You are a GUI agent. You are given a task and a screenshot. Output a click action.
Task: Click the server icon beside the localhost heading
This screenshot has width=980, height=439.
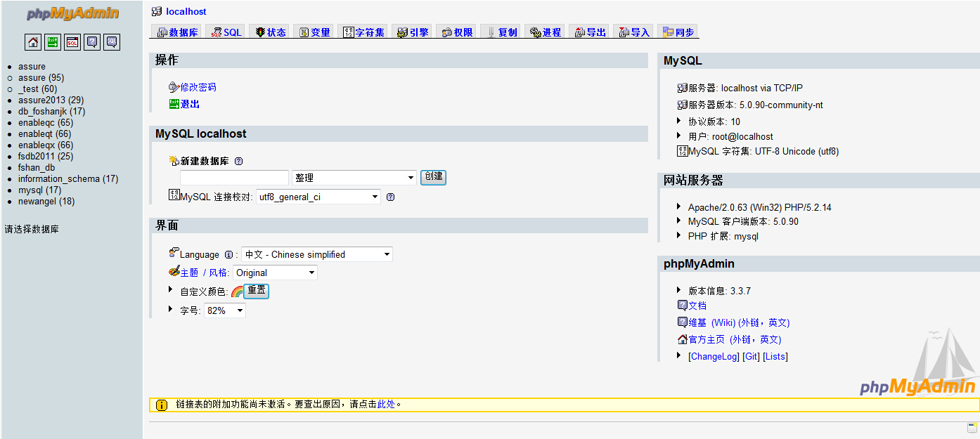pos(157,11)
